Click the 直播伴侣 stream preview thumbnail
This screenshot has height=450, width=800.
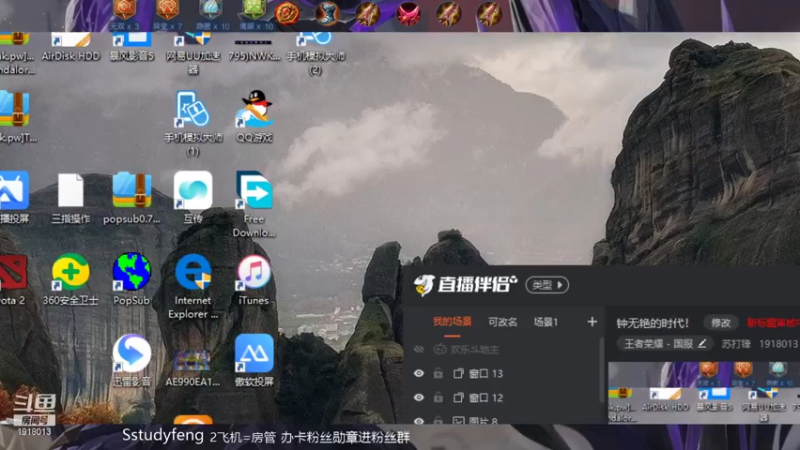click(704, 393)
